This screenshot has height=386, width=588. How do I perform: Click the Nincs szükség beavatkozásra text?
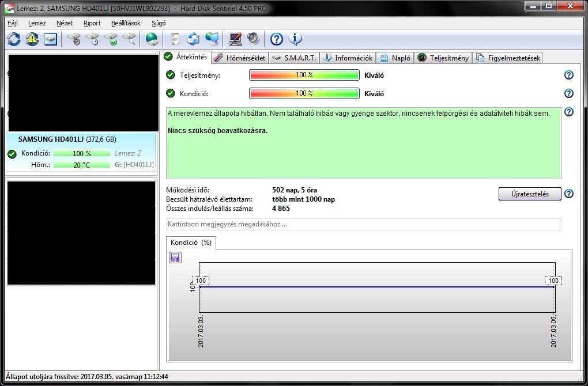(217, 131)
